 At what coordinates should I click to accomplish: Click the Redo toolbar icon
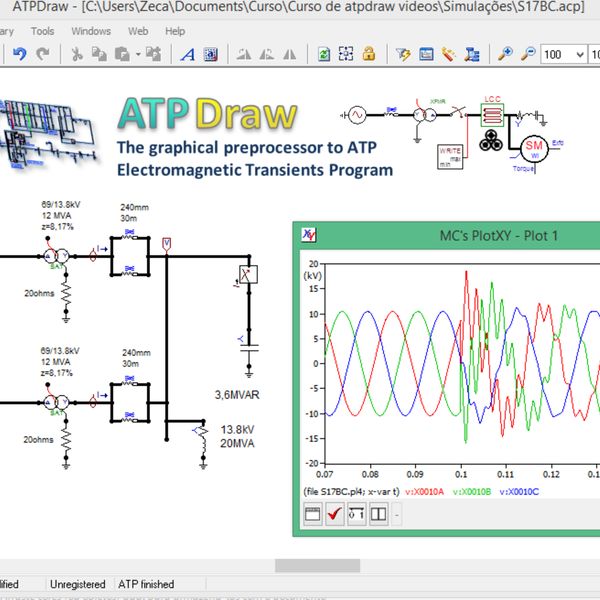pos(42,54)
